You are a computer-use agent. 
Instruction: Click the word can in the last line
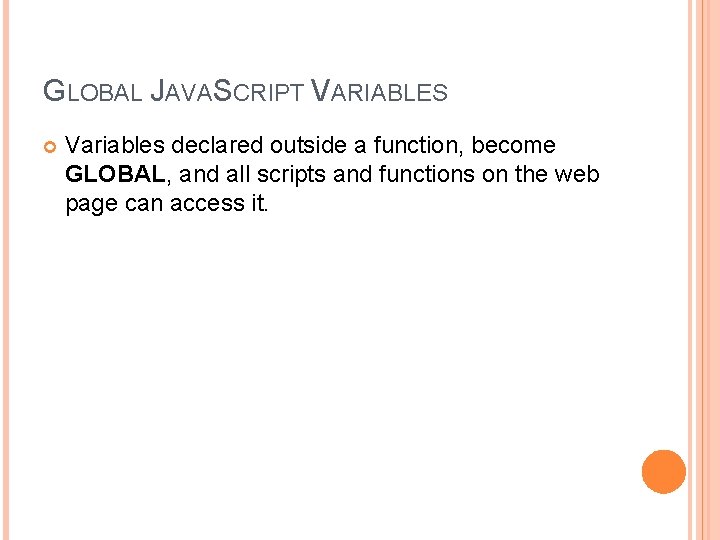tap(144, 205)
